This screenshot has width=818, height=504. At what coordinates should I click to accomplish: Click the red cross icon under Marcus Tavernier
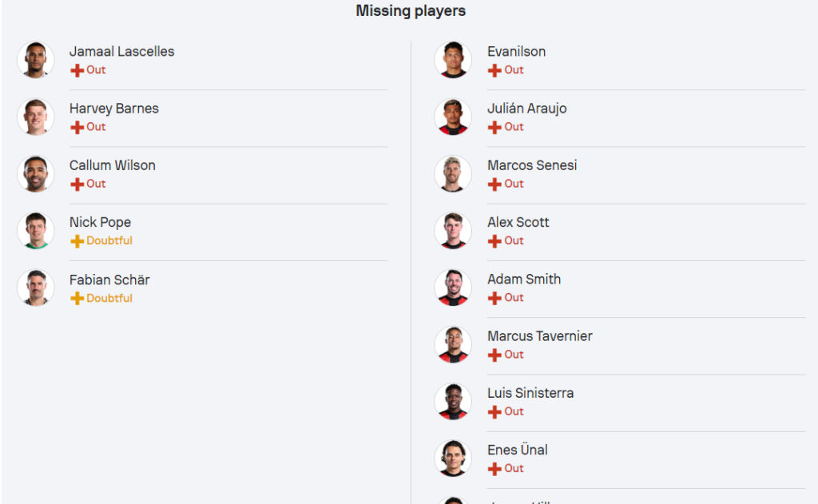coord(494,355)
